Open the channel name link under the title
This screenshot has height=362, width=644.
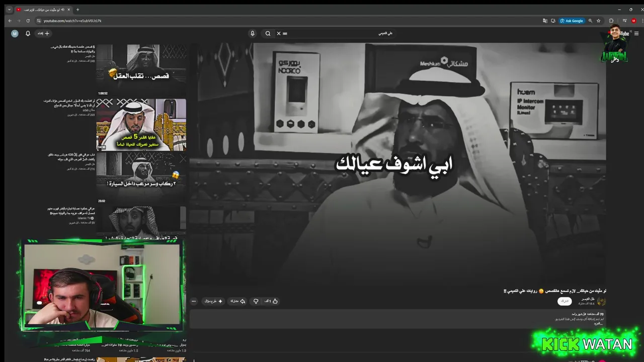tap(589, 299)
